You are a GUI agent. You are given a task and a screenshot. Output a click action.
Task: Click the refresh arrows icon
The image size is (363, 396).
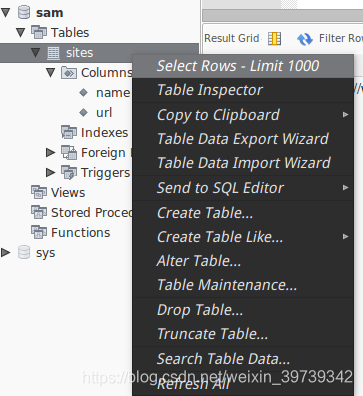(x=305, y=39)
